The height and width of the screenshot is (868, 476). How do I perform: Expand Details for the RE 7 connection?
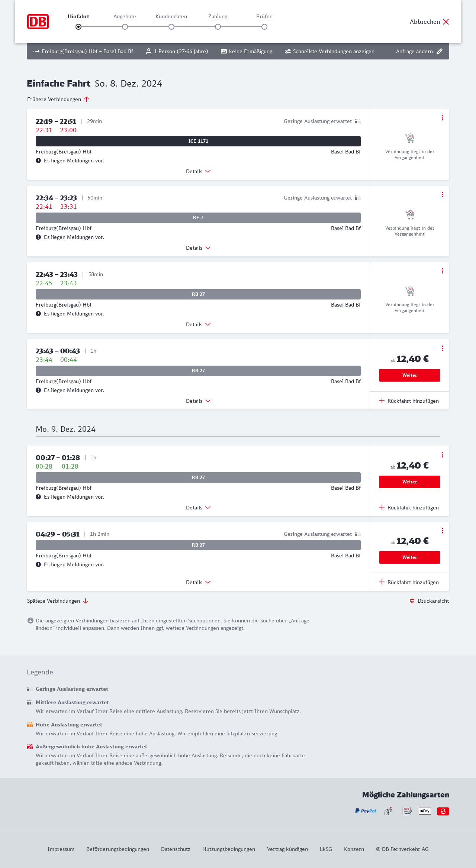pyautogui.click(x=198, y=248)
